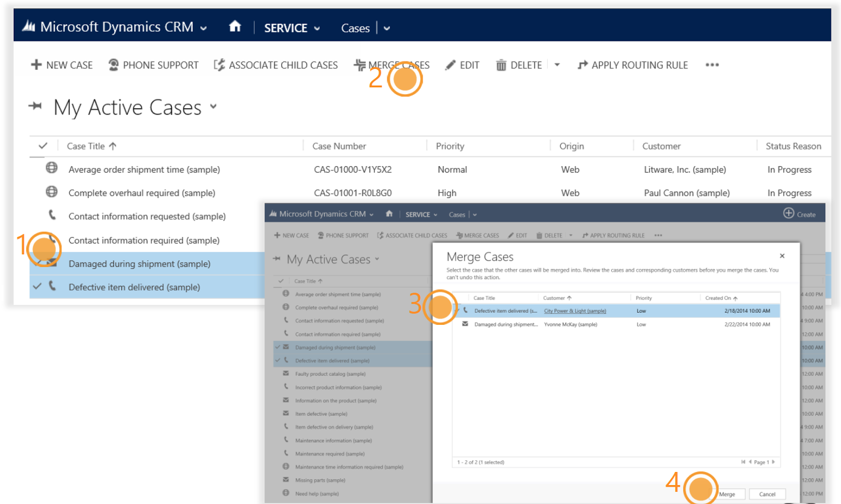This screenshot has height=504, width=841.
Task: Sort by Created On in the Merge Cases dialog
Action: click(x=721, y=298)
